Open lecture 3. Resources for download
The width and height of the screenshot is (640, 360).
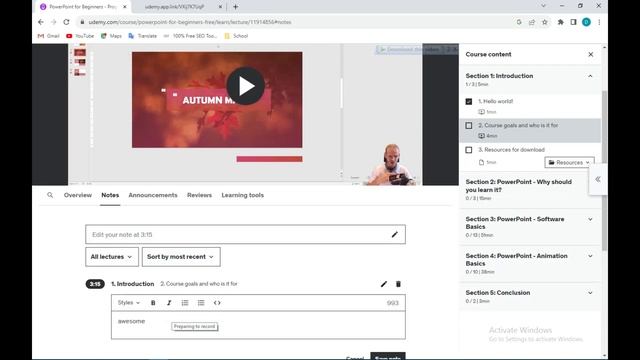[511, 150]
